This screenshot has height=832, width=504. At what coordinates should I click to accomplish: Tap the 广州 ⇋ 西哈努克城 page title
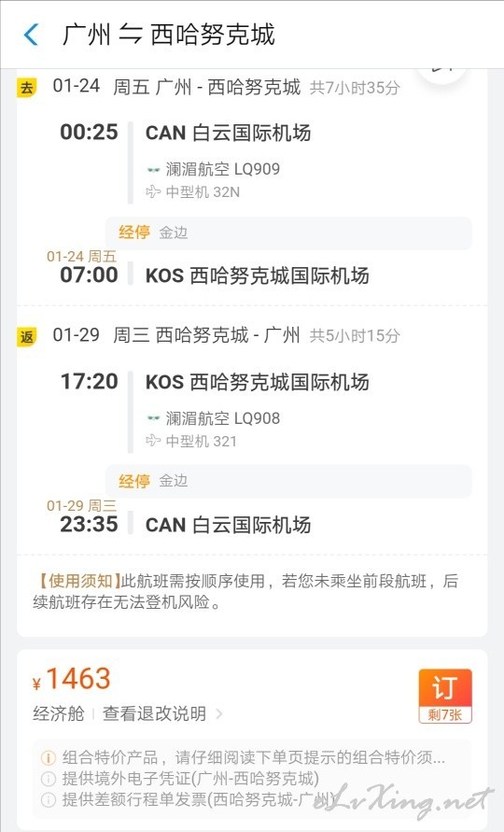click(169, 35)
